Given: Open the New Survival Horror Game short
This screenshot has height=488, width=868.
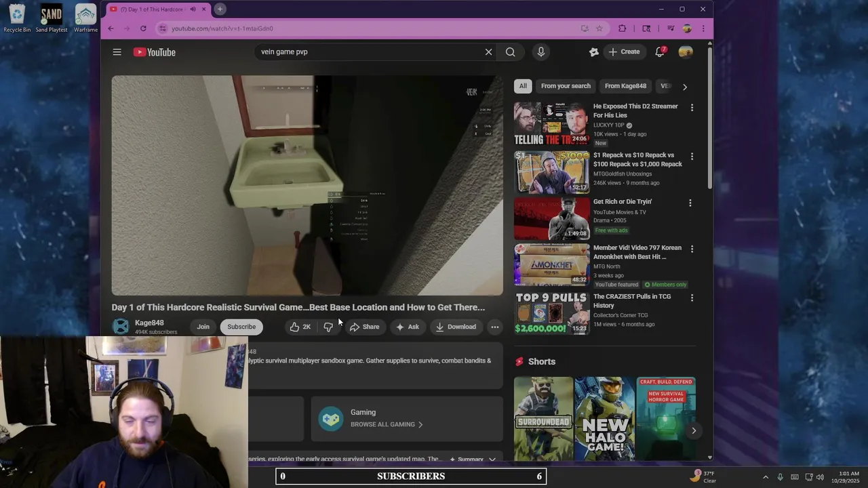Looking at the screenshot, I should point(666,419).
